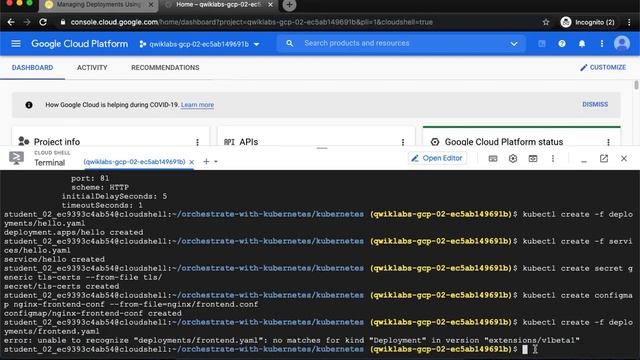Open Google Cloud Platform status card menu
Image resolution: width=640 pixels, height=360 pixels.
(608, 142)
